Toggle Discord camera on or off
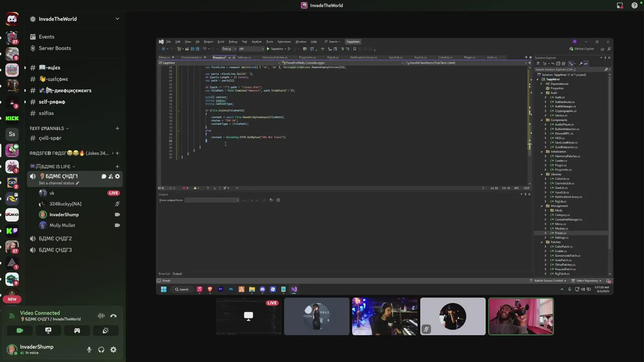Viewport: 644px width, 362px height. tap(20, 330)
